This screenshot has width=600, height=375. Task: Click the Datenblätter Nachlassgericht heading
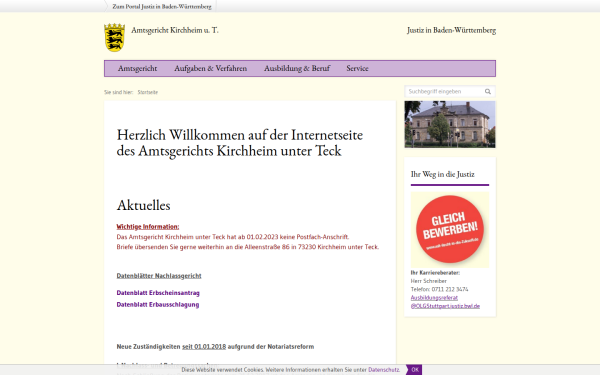click(159, 276)
